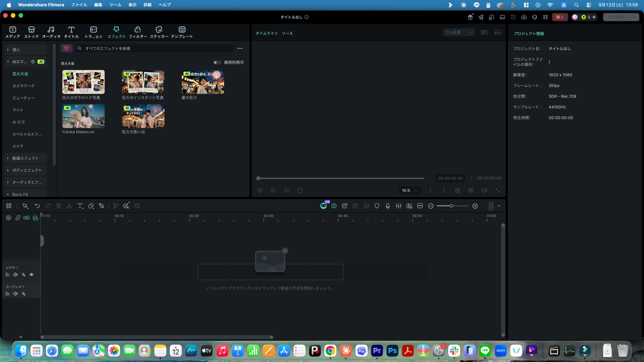The width and height of the screenshot is (644, 362).
Task: Take a snapshot with the camera icon
Action: click(471, 190)
